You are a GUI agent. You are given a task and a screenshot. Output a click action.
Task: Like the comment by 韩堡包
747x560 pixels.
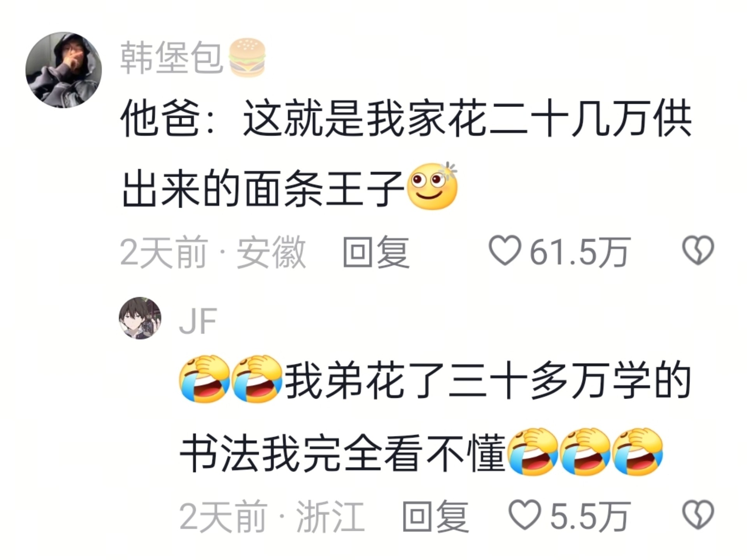click(x=505, y=250)
